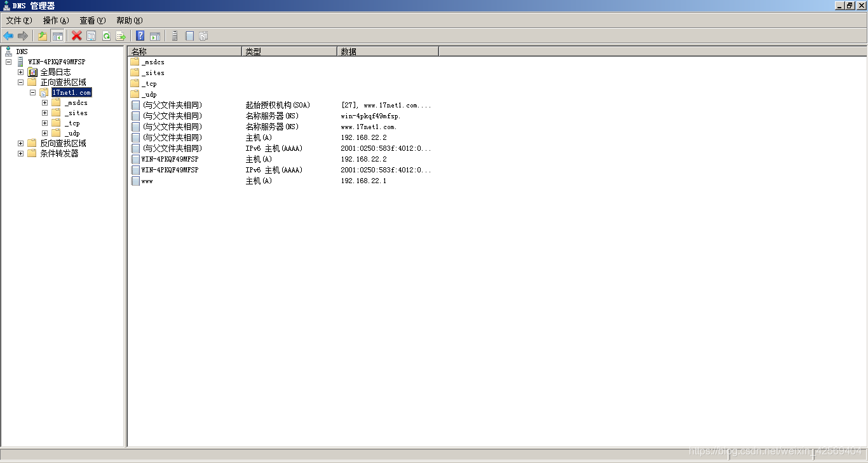Click the new zone documents toolbar icon
This screenshot has height=463, width=868.
pos(203,36)
